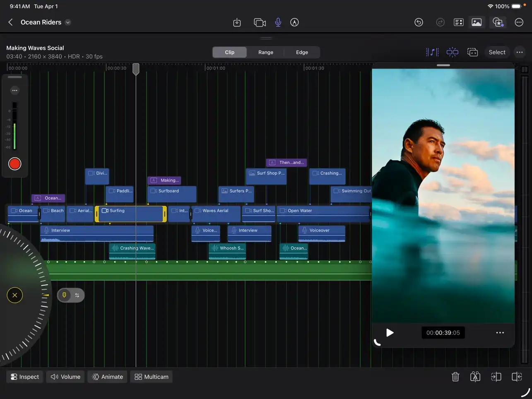This screenshot has width=532, height=399.
Task: Open timeline more options next to Select
Action: [x=519, y=52]
